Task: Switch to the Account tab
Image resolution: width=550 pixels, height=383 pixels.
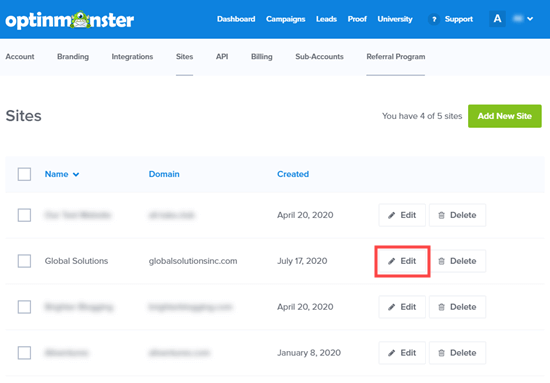Action: pyautogui.click(x=20, y=56)
